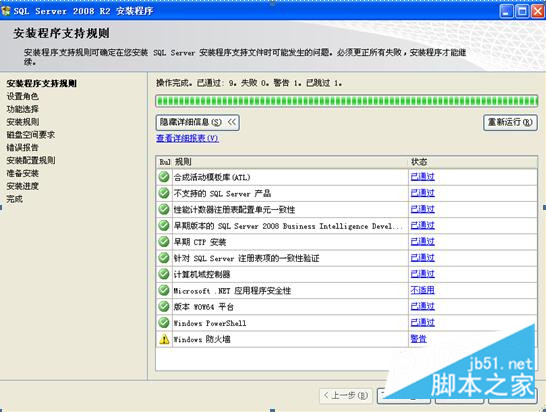Screen dimensions: 546x412
Task: Select 功能选择 step in the left panel
Action: pos(23,109)
